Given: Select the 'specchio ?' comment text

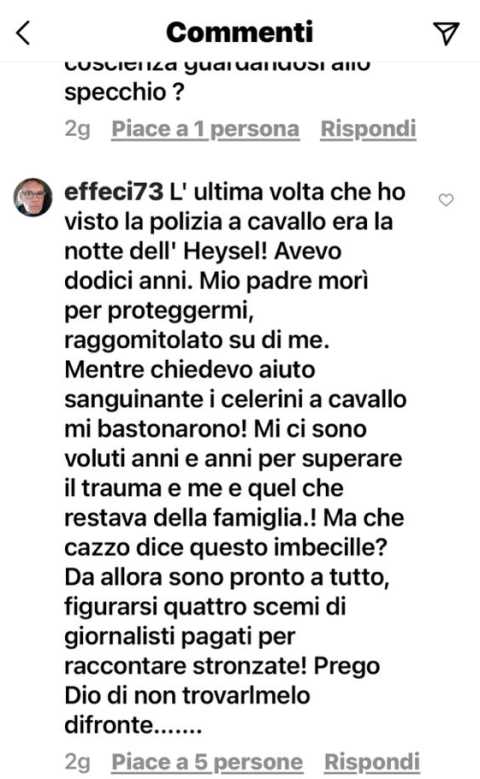Looking at the screenshot, I should point(124,93).
